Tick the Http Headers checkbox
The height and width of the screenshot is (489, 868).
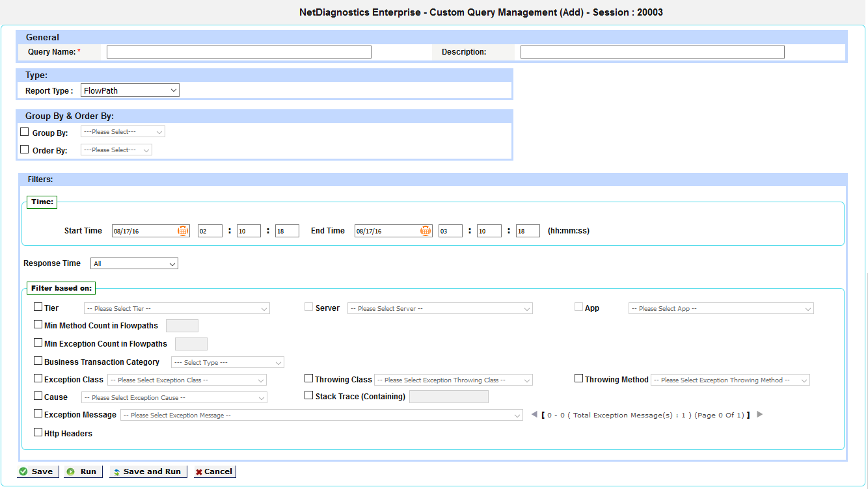[x=38, y=432]
